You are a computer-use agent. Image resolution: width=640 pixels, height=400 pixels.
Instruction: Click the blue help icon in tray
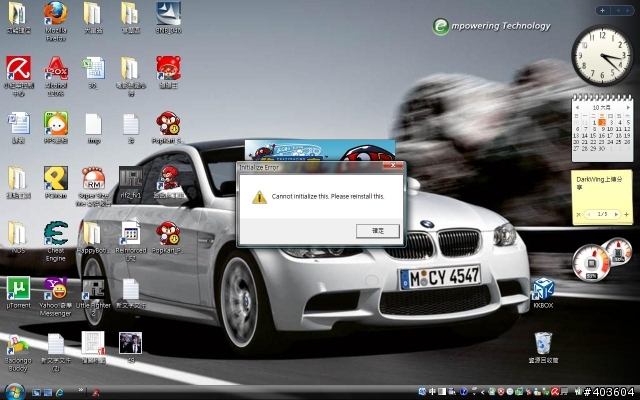click(x=463, y=392)
